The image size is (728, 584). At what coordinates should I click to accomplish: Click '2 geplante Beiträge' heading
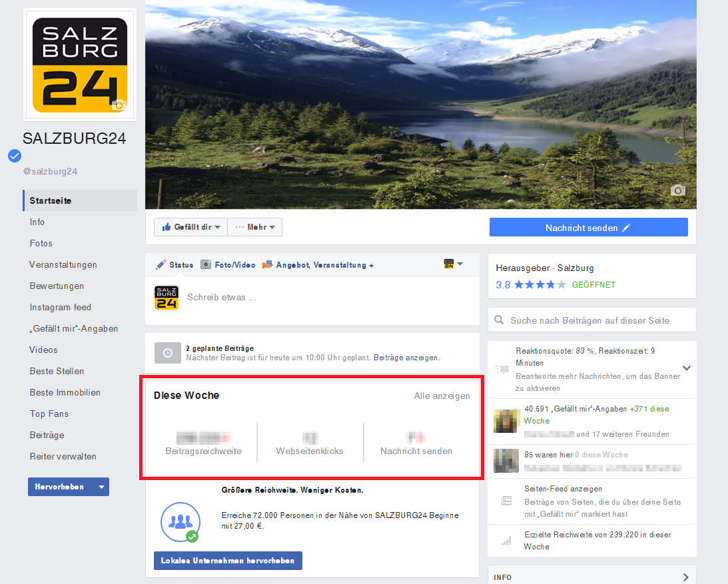coord(220,348)
